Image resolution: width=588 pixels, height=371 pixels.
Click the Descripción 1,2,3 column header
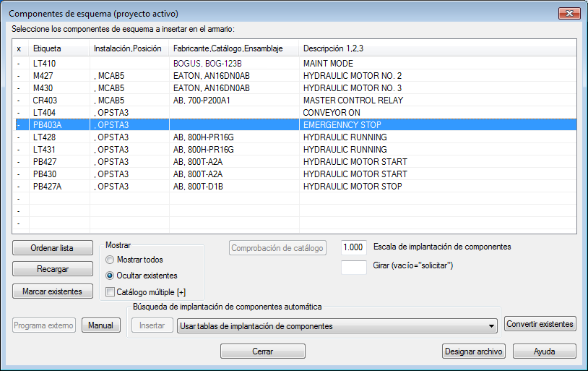[438, 48]
